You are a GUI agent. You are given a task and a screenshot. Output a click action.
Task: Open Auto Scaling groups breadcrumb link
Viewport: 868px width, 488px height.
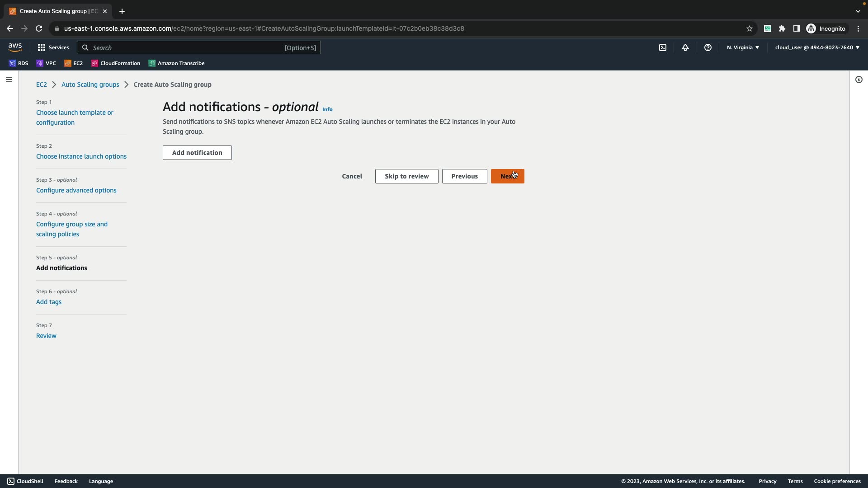pos(90,84)
